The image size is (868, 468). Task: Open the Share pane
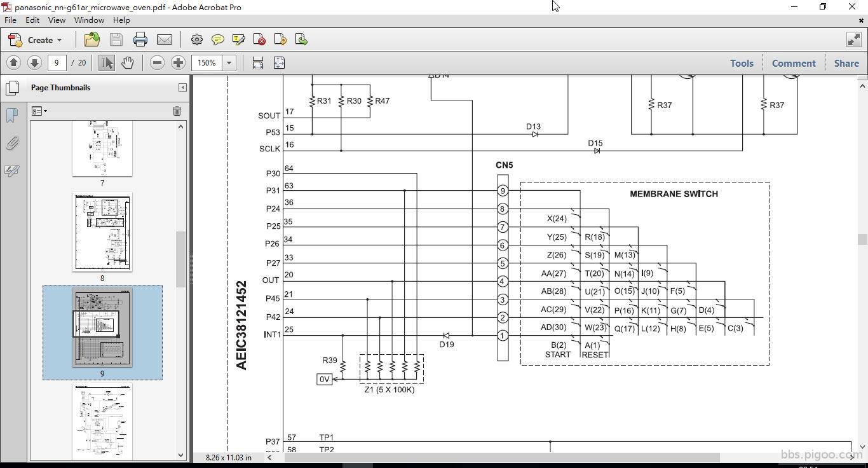tap(846, 63)
